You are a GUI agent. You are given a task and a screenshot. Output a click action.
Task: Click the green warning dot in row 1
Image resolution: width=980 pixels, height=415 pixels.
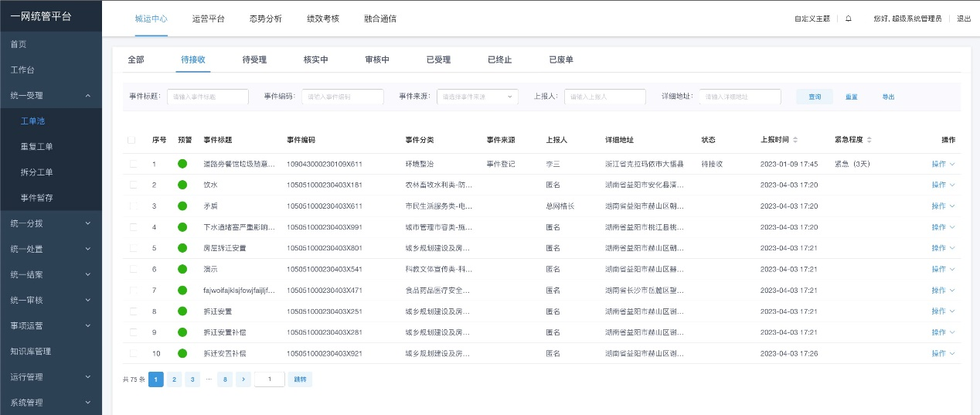[182, 164]
